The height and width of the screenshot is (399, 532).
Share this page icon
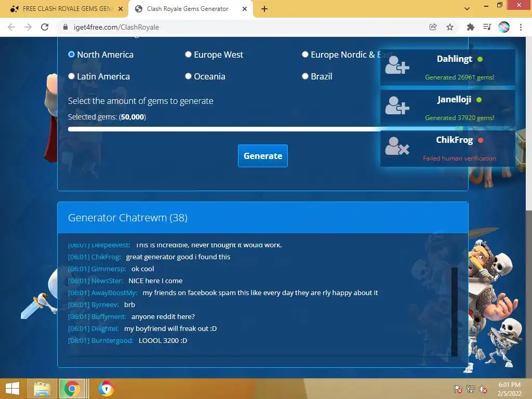(x=433, y=27)
